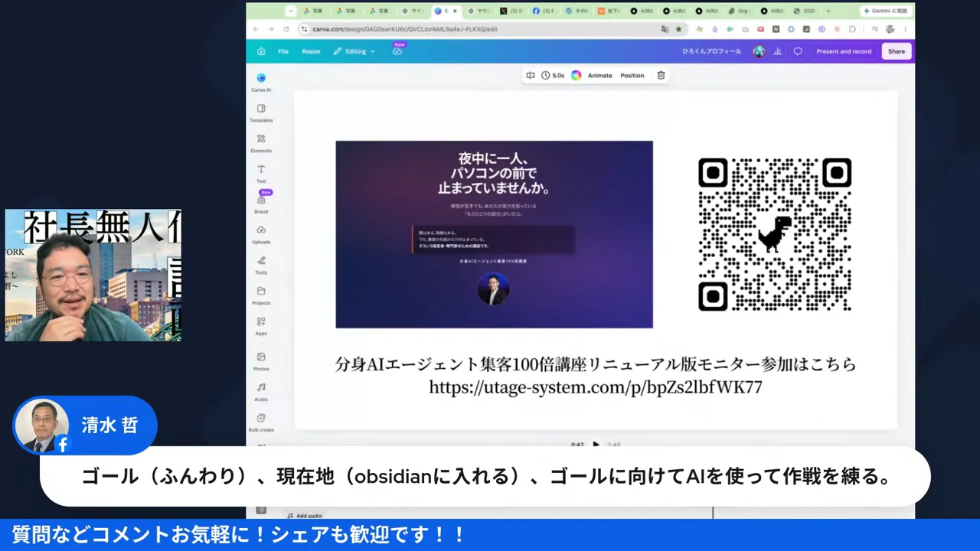Open the File menu
Image resolution: width=980 pixels, height=551 pixels.
[x=283, y=51]
